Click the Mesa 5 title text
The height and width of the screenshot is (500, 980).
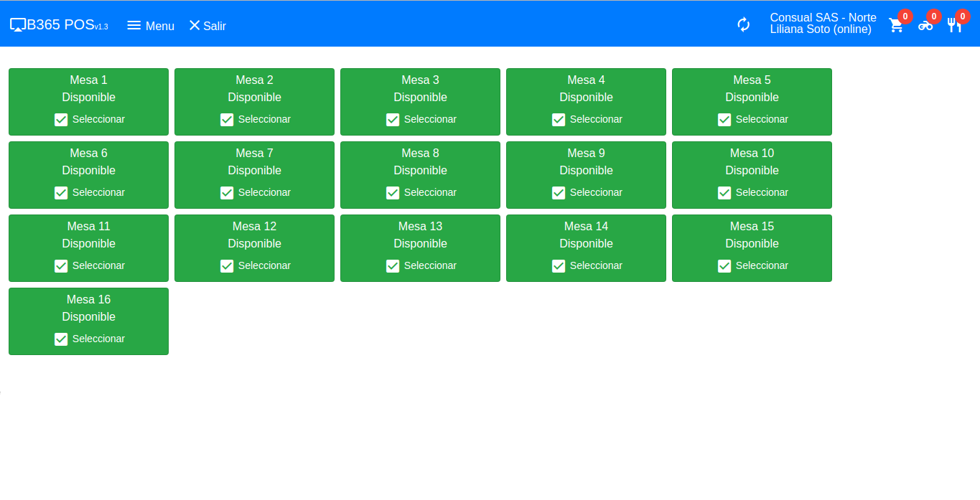(752, 80)
